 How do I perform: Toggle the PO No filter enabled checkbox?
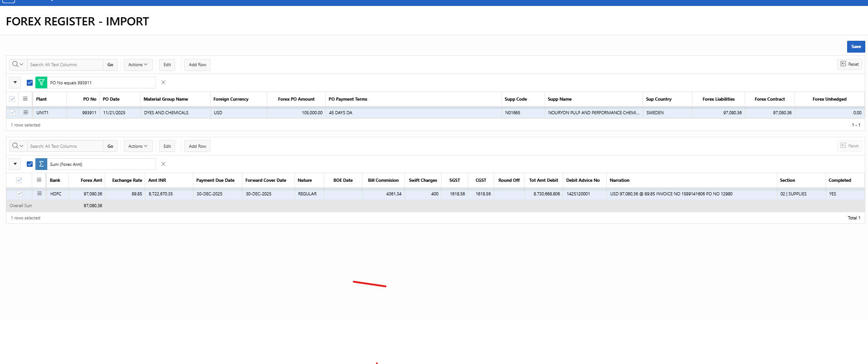(x=30, y=83)
